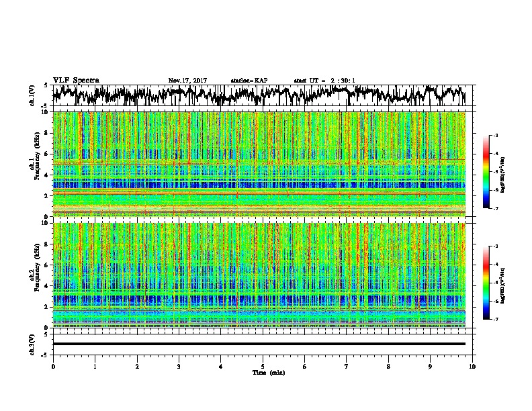Click inside the ch.2 spectrogram panel
The image size is (532, 411).
point(259,275)
